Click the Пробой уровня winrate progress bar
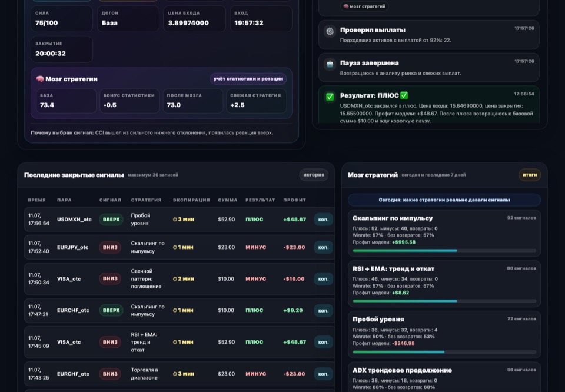Image resolution: width=565 pixels, height=392 pixels. 444,351
